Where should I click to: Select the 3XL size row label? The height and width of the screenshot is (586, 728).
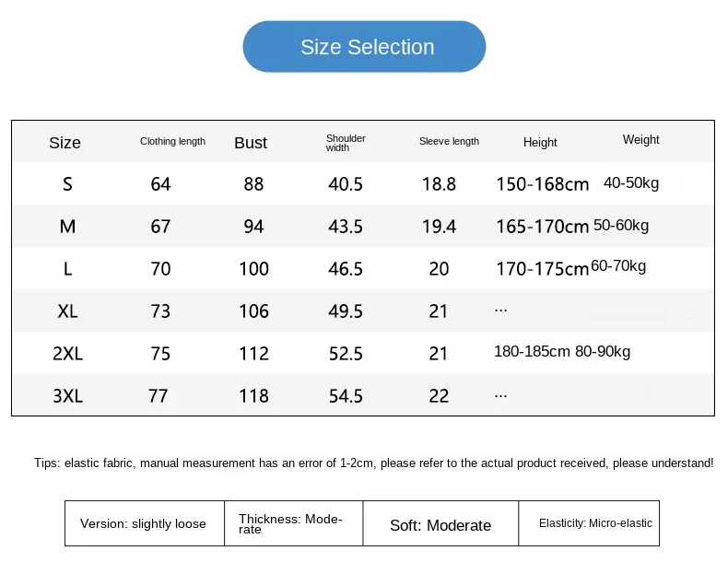click(67, 396)
